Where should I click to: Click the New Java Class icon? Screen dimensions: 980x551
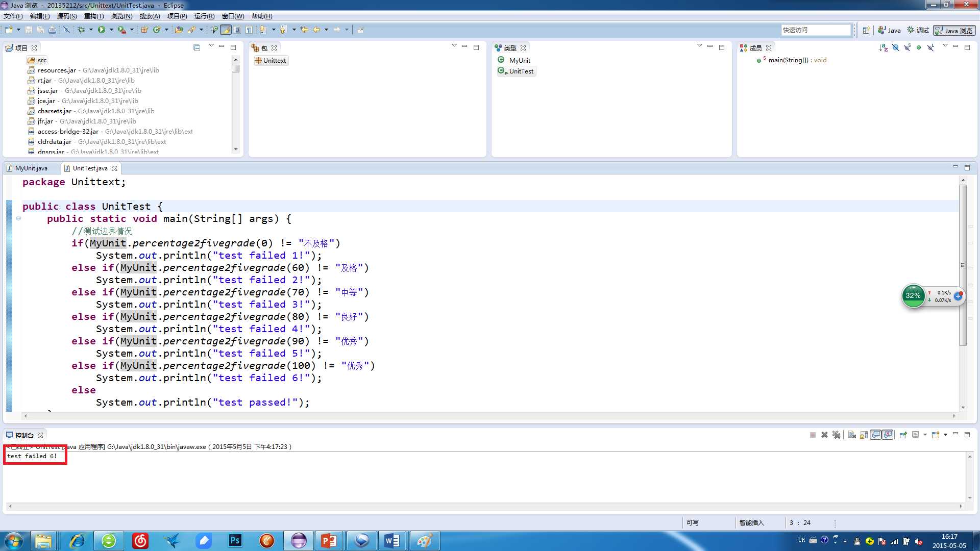[157, 30]
